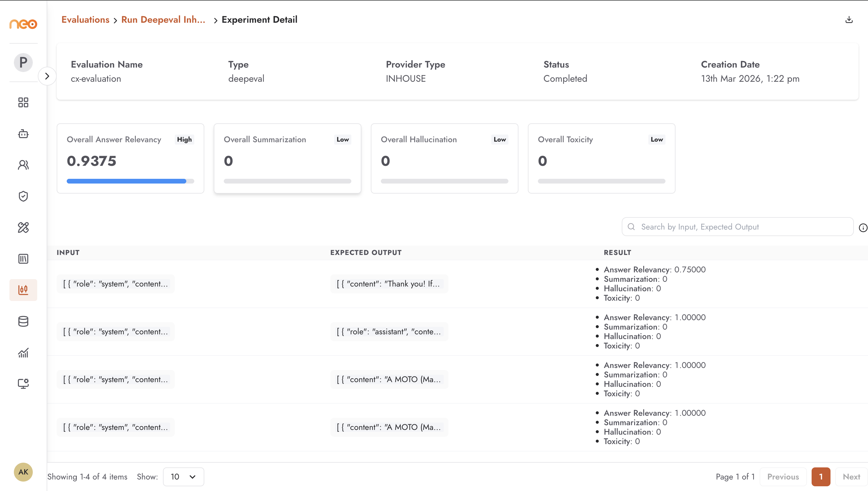The height and width of the screenshot is (491, 868).
Task: Open the robot agents icon in sidebar
Action: tap(23, 134)
